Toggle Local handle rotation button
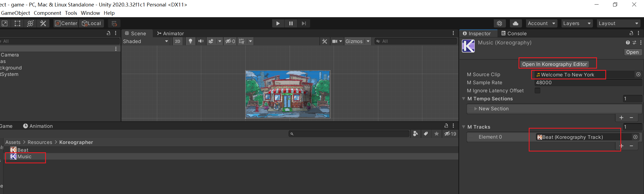Screen dimensions: 644x194 point(91,23)
